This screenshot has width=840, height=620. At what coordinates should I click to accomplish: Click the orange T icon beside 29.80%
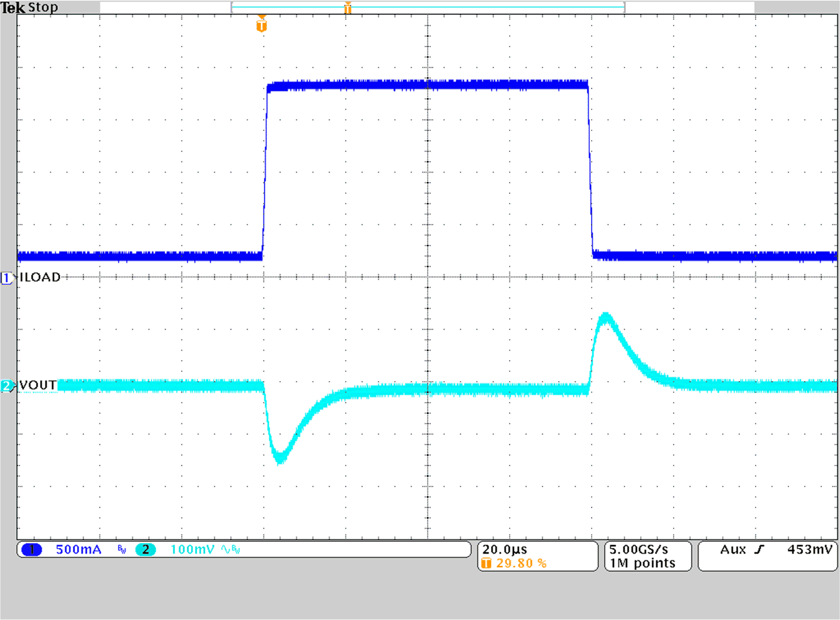pos(487,564)
